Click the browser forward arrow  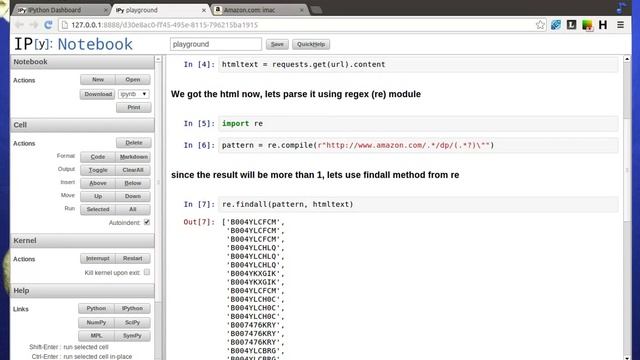pos(33,25)
